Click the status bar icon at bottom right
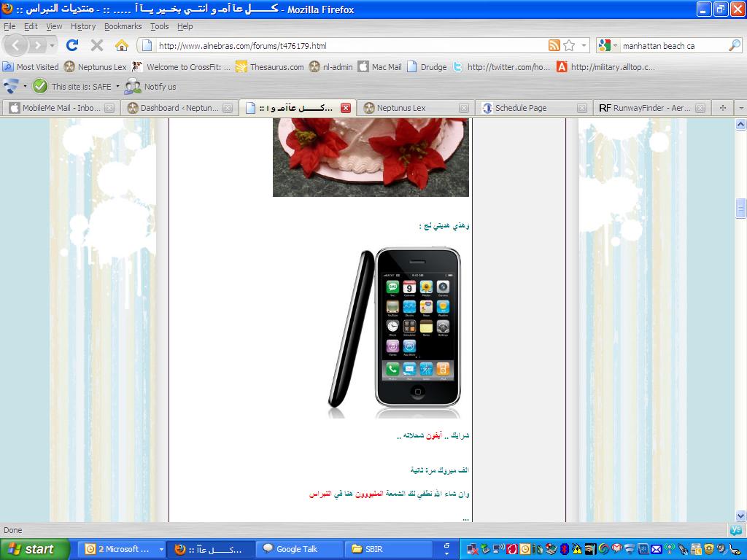The width and height of the screenshot is (747, 560). click(x=735, y=530)
